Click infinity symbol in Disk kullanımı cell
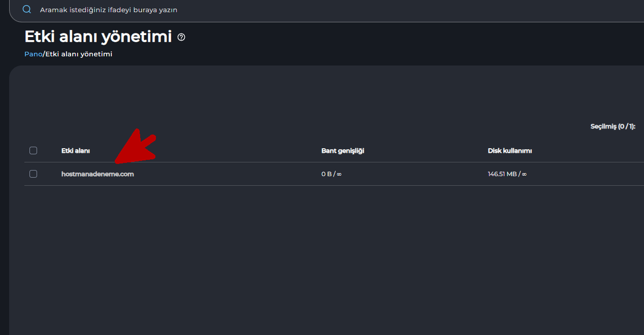 524,174
